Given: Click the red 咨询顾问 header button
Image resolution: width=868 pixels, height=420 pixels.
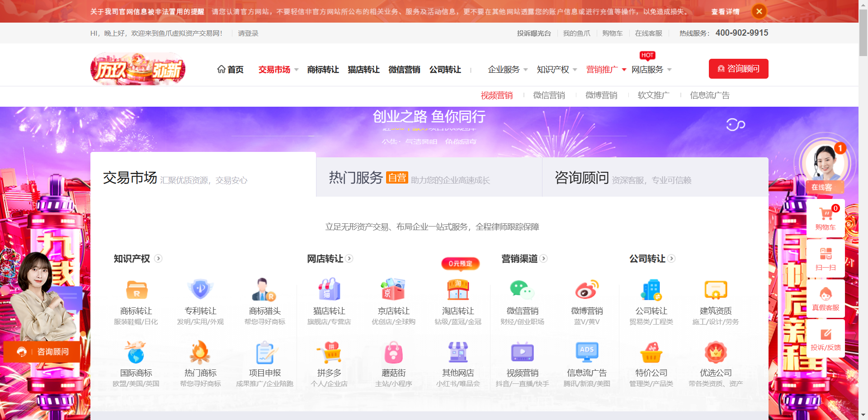Looking at the screenshot, I should [738, 69].
